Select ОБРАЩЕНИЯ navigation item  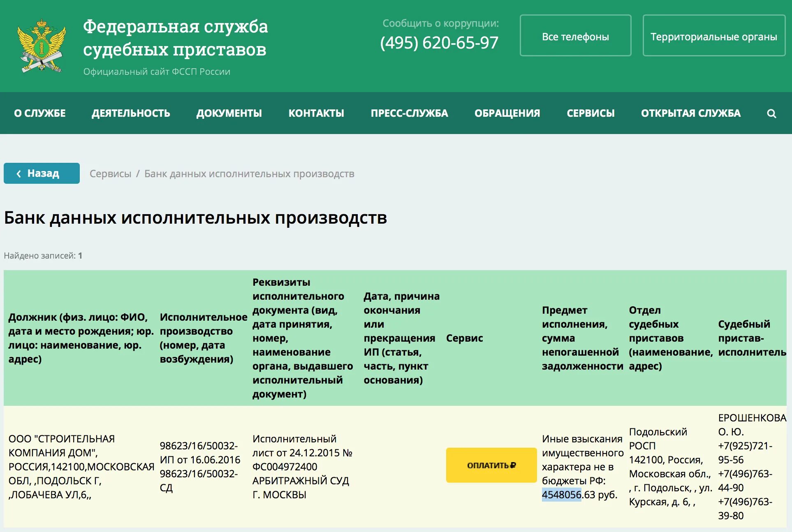point(507,113)
